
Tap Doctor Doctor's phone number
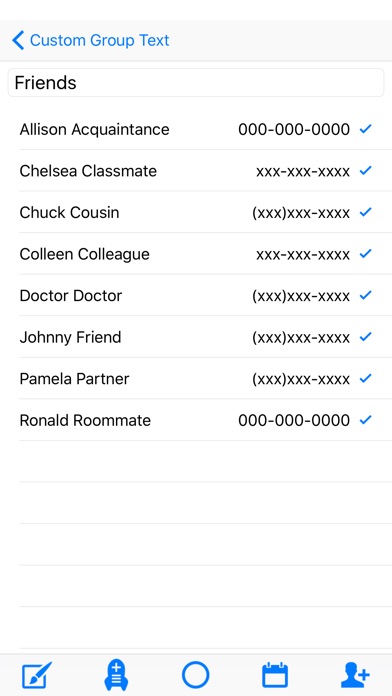(x=301, y=296)
